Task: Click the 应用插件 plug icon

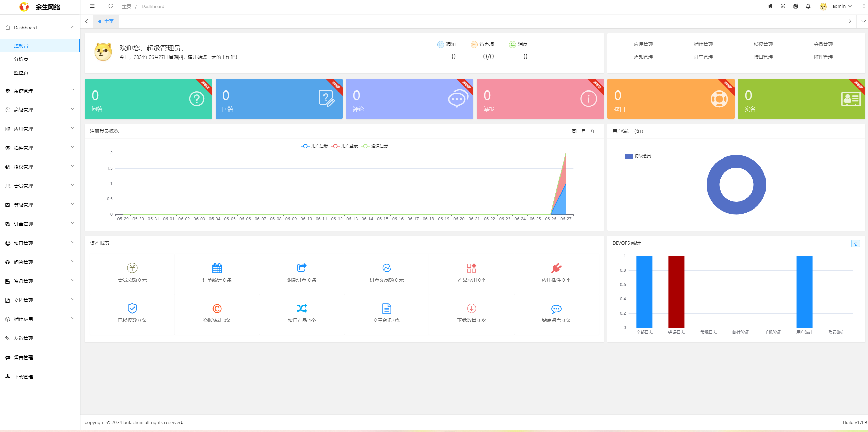Action: click(556, 268)
